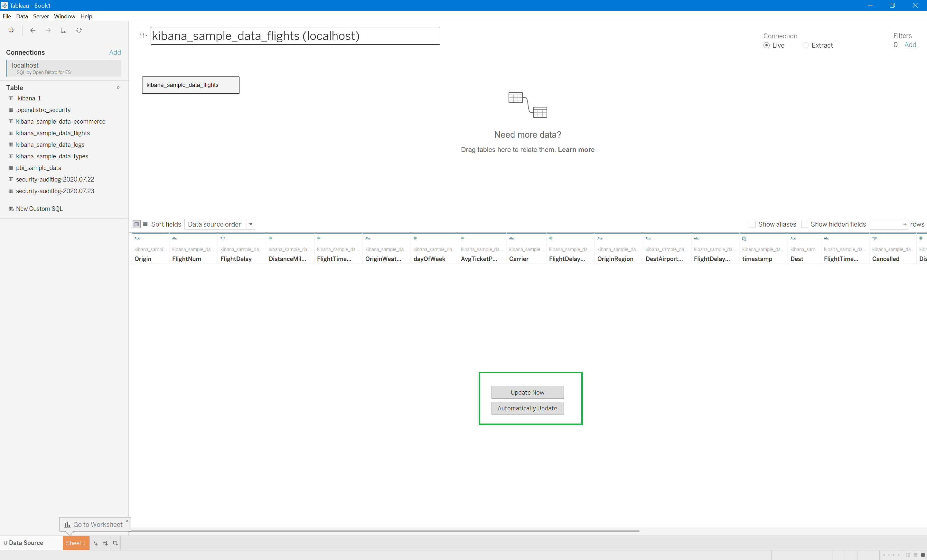Select pbi_sample_data table
Viewport: 927px width, 560px height.
38,168
